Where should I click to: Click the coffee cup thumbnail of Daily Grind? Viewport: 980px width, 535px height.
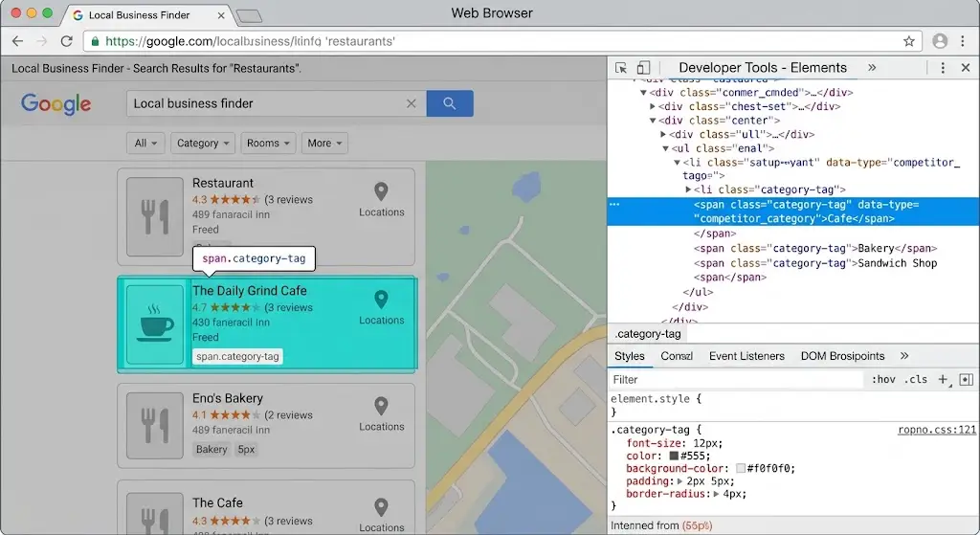(154, 324)
